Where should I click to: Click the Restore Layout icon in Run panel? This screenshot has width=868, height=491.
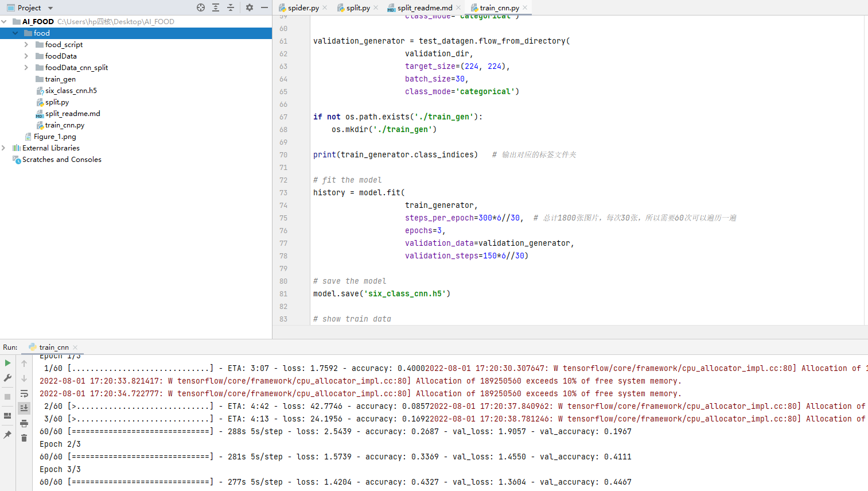7,416
